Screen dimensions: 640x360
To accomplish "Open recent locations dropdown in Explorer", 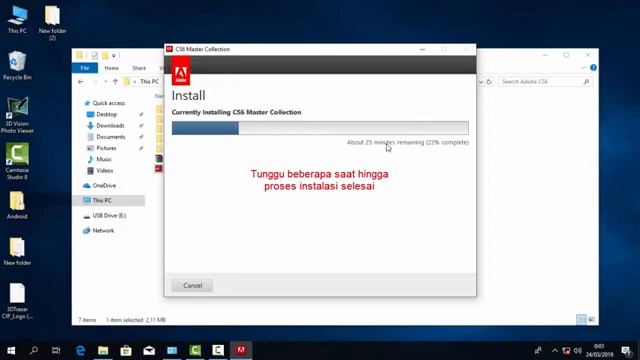I will coord(105,82).
